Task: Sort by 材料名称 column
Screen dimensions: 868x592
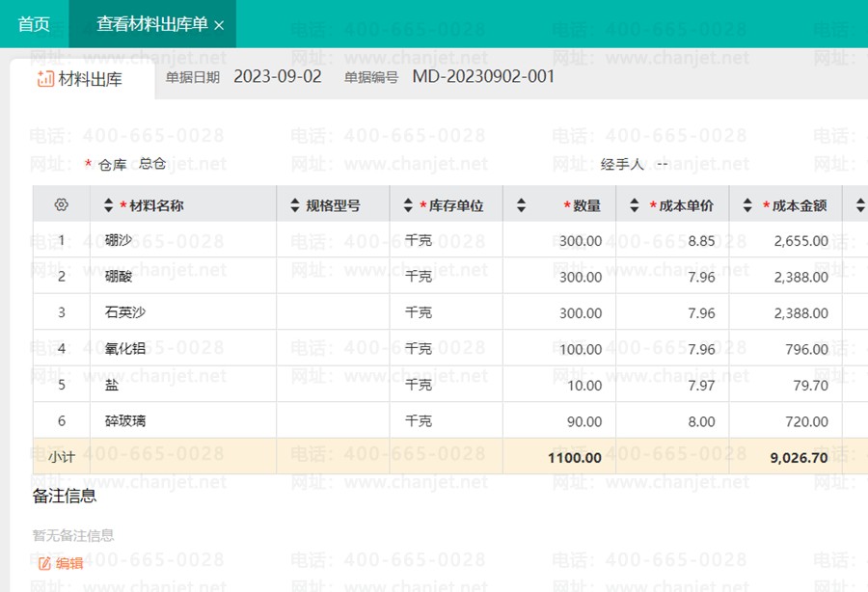Action: pos(108,205)
